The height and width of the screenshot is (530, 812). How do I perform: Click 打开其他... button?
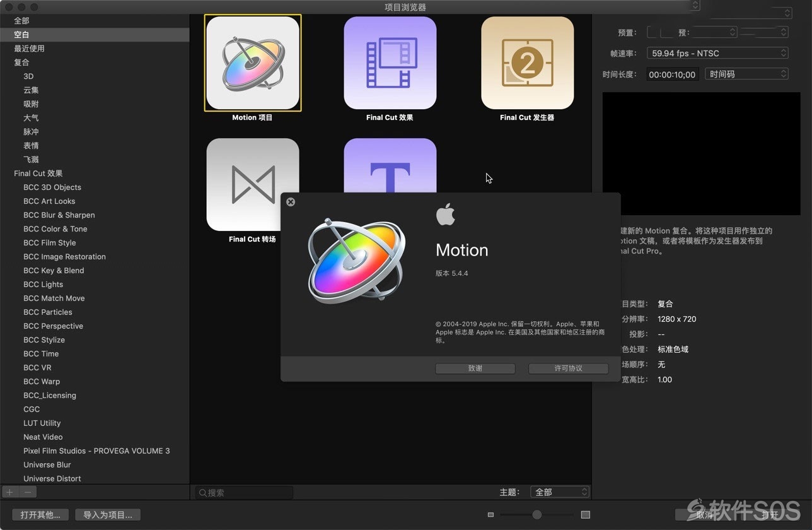point(40,515)
